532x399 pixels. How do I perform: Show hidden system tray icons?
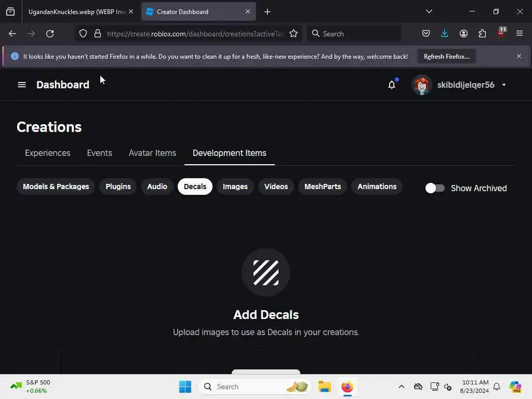pos(402,387)
